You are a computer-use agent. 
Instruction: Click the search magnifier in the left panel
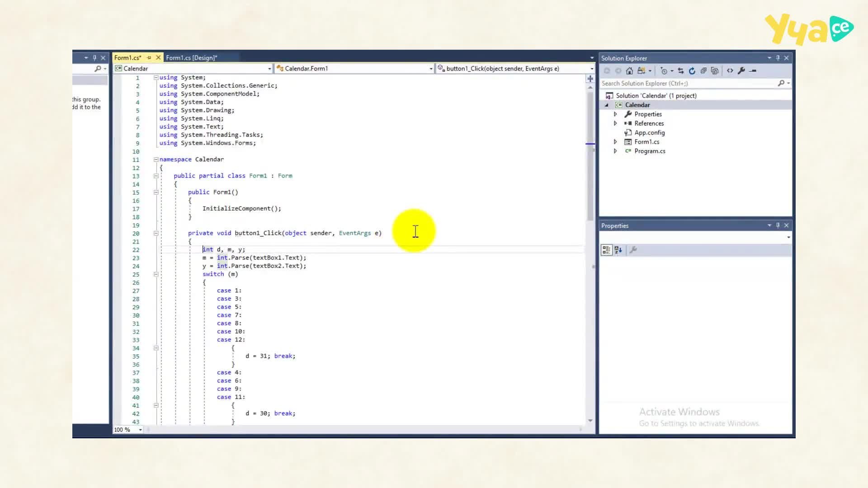coord(98,69)
